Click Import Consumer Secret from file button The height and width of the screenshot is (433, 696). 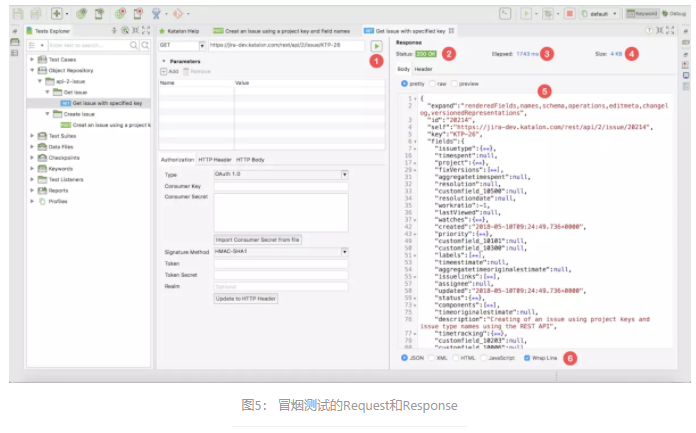pos(257,240)
